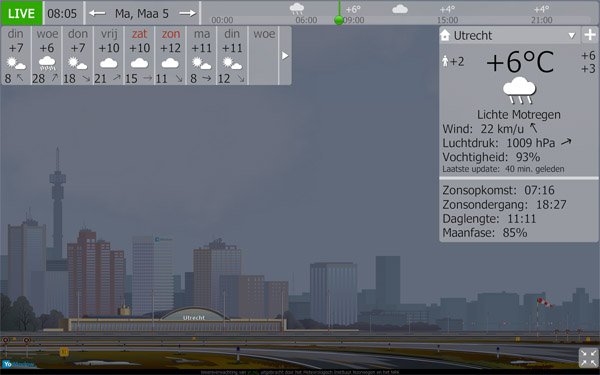Screen dimensions: 600x375
Task: Click the green time slider handle
Action: pyautogui.click(x=339, y=20)
